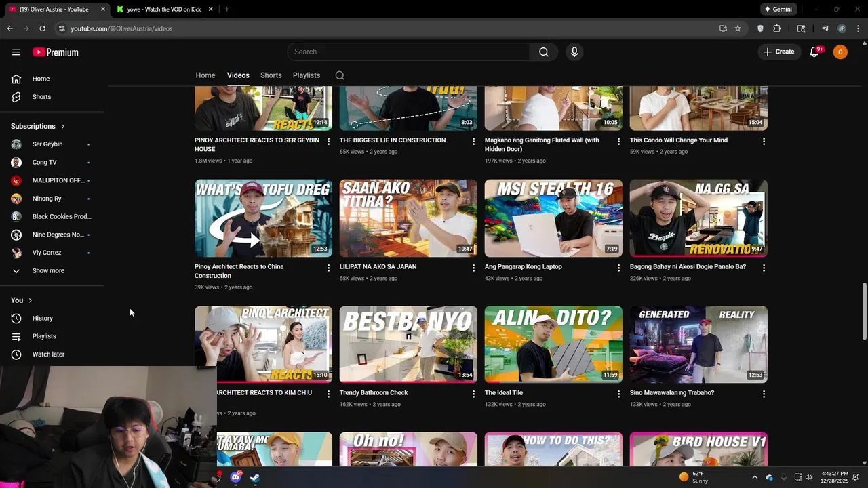Show hidden system tray icons

[x=755, y=477]
